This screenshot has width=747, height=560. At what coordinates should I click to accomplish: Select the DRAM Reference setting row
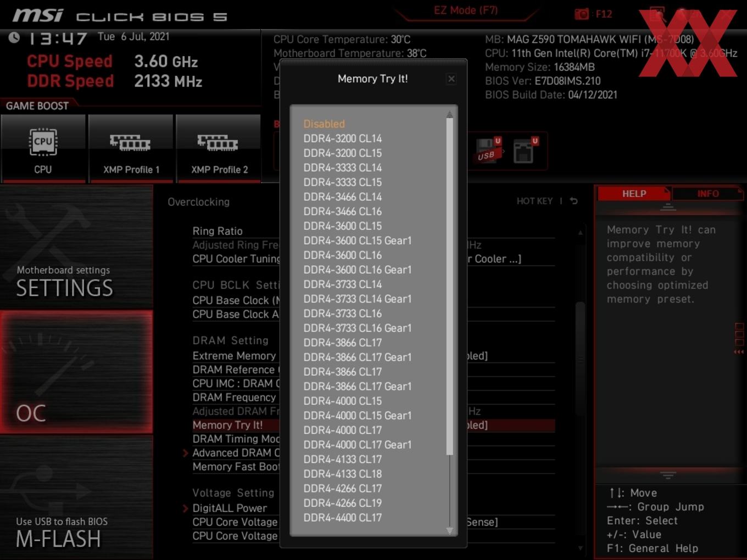click(x=236, y=369)
